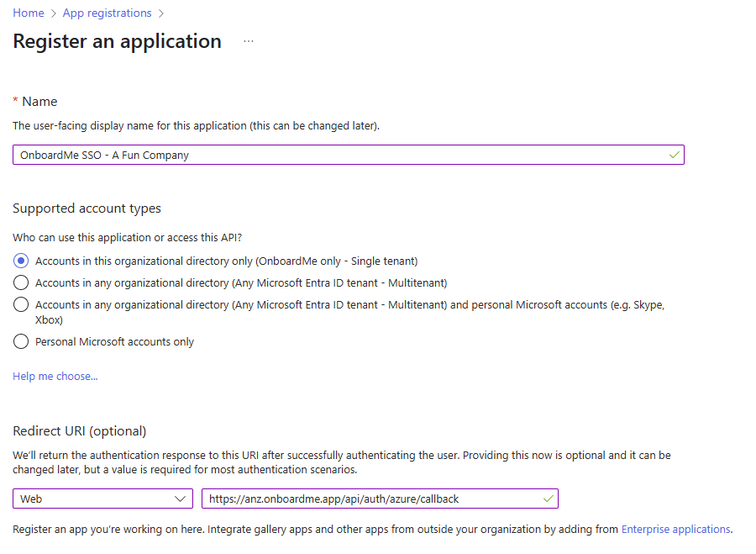This screenshot has height=554, width=756.
Task: Select the Multitenant any organizational directory option
Action: (x=21, y=282)
